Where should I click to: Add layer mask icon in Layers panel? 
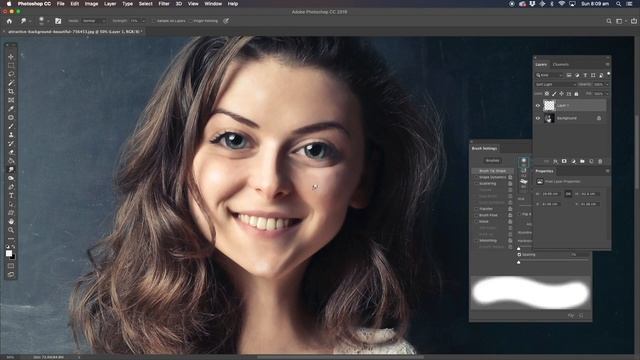pos(564,162)
